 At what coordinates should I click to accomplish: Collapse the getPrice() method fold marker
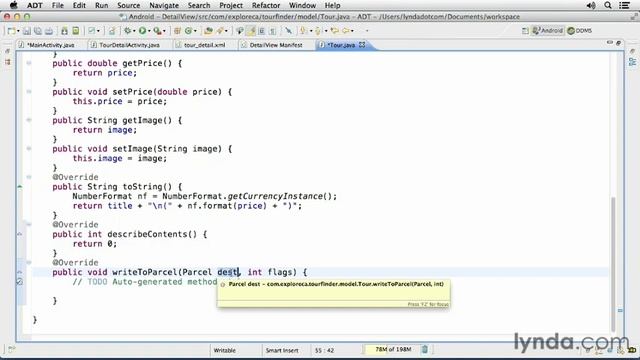29,63
